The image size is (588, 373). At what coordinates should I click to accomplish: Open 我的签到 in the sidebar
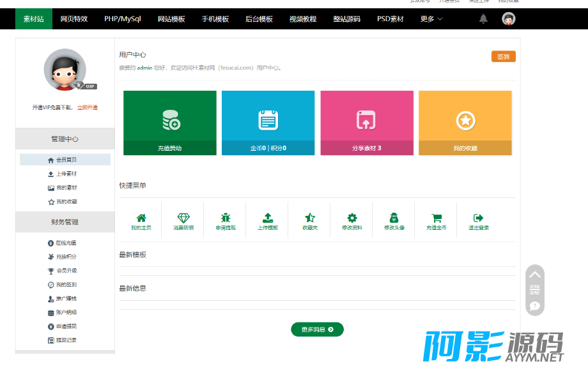point(62,284)
